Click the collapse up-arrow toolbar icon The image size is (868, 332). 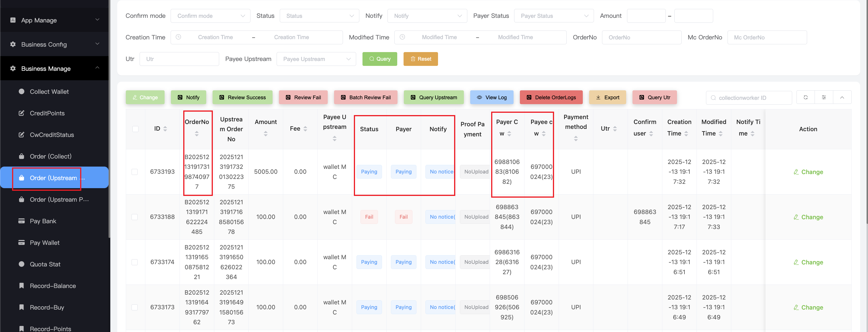(x=842, y=98)
